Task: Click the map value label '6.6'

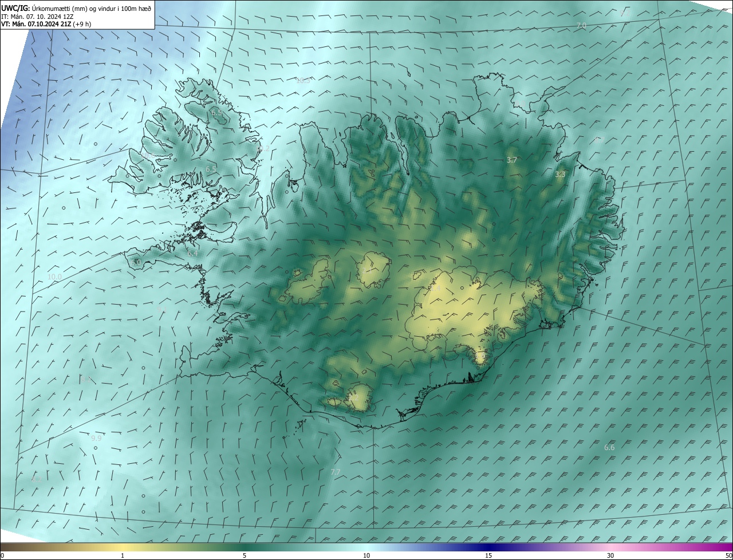Action: click(609, 447)
